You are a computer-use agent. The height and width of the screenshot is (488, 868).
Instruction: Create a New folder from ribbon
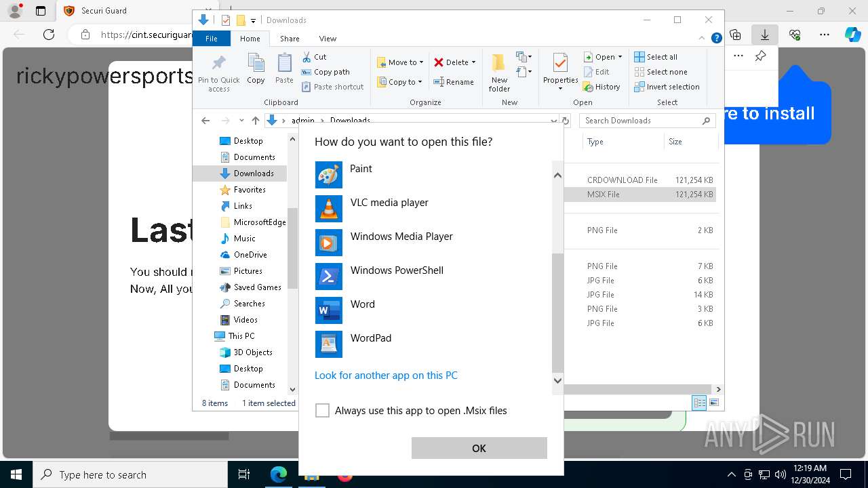pyautogui.click(x=499, y=73)
